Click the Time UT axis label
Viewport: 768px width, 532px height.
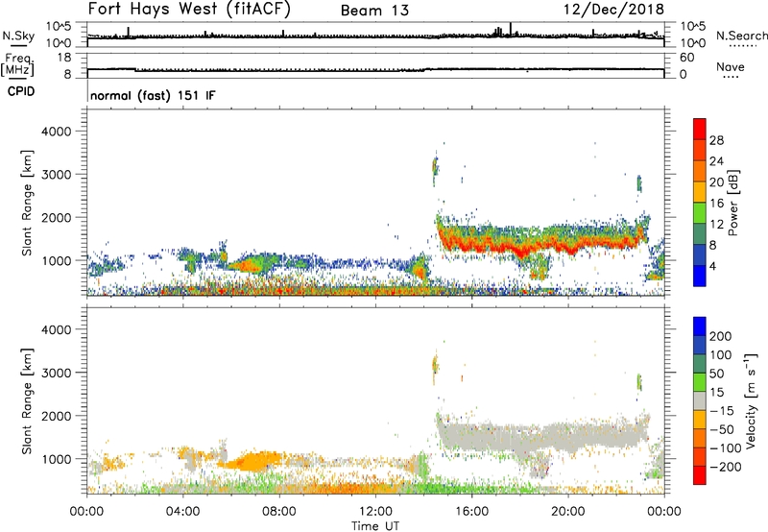click(x=375, y=525)
